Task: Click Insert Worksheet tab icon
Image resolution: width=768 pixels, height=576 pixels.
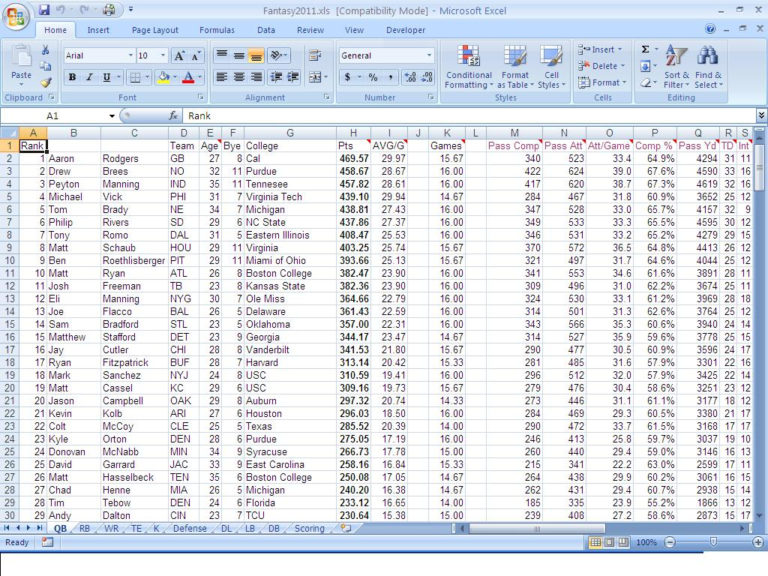Action: pyautogui.click(x=346, y=528)
